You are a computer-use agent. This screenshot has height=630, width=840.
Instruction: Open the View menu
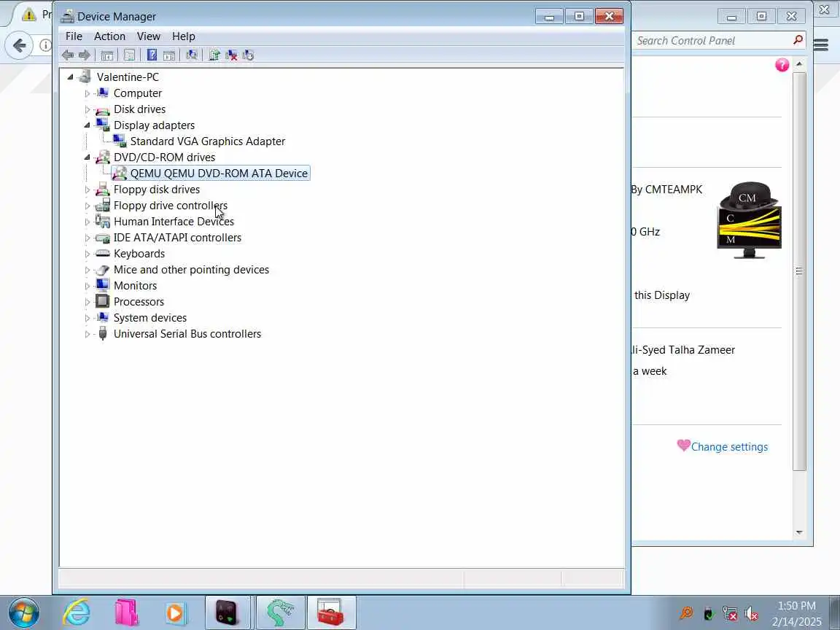pyautogui.click(x=149, y=36)
